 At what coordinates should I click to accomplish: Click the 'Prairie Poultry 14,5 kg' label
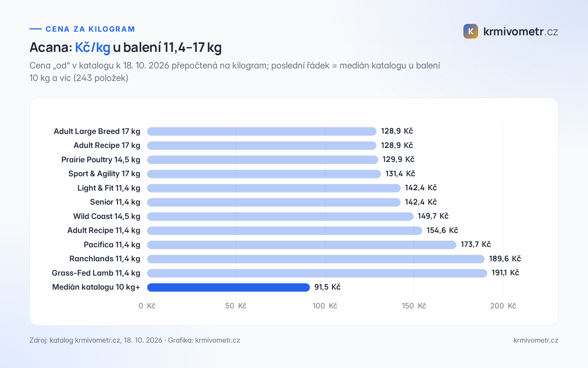101,160
